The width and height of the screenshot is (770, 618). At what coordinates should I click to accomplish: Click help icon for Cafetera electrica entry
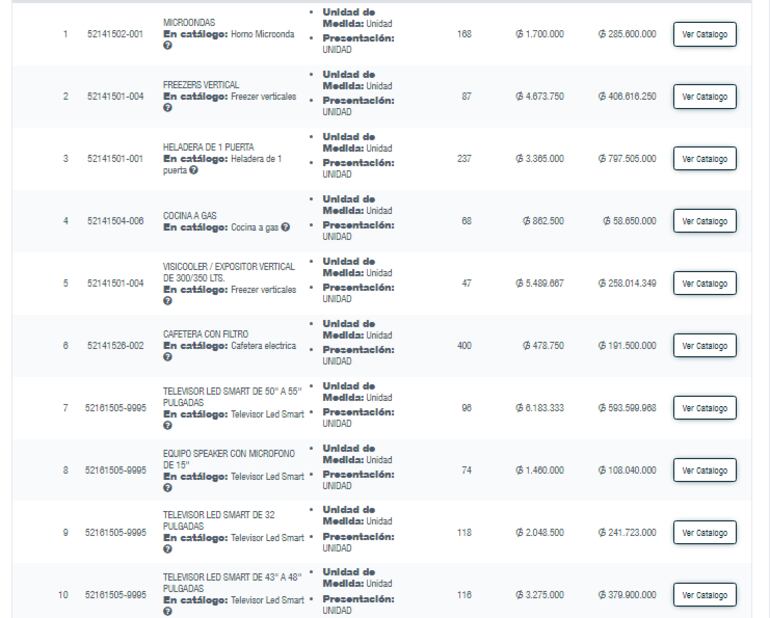point(166,357)
